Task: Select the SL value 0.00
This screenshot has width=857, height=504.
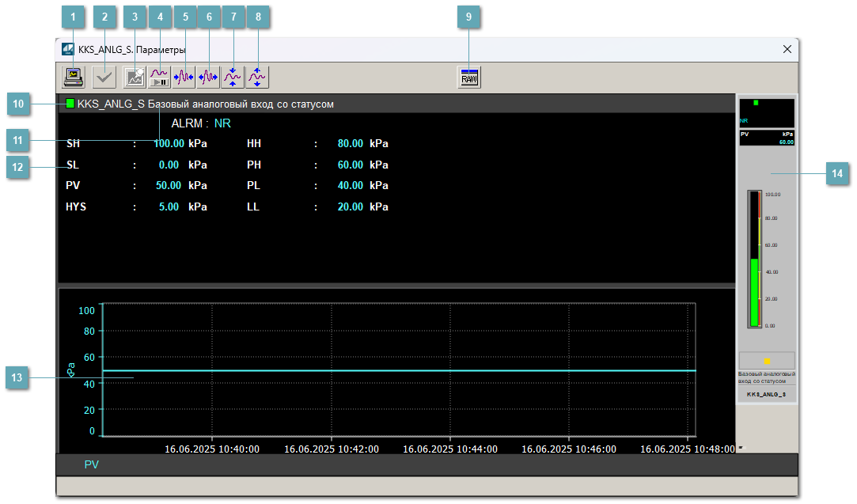Action: [169, 165]
